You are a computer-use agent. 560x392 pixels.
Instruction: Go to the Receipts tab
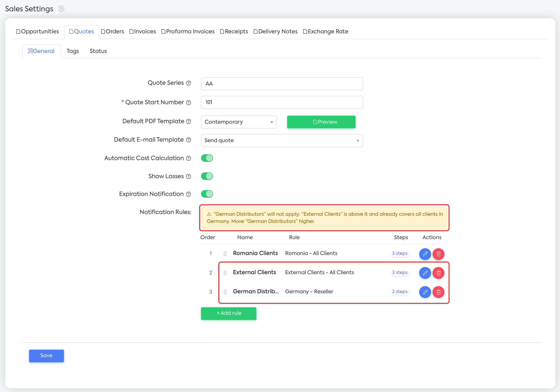pyautogui.click(x=234, y=31)
